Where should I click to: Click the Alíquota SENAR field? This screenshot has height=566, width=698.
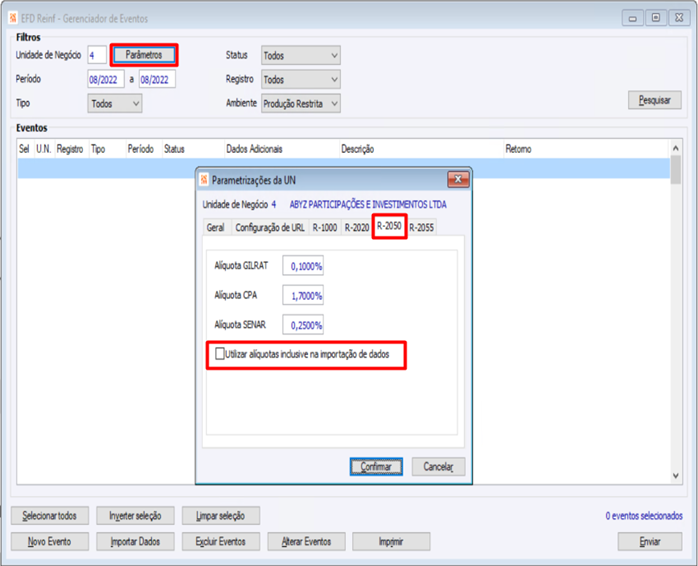click(x=303, y=325)
